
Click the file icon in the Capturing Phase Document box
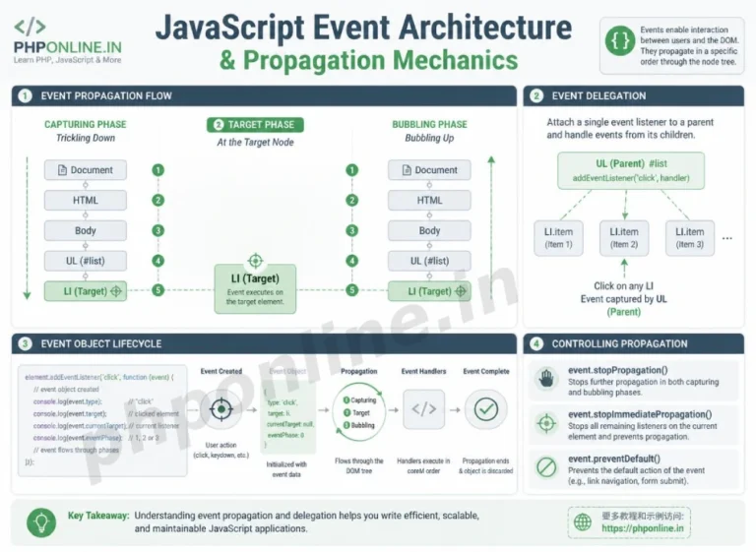pos(62,170)
